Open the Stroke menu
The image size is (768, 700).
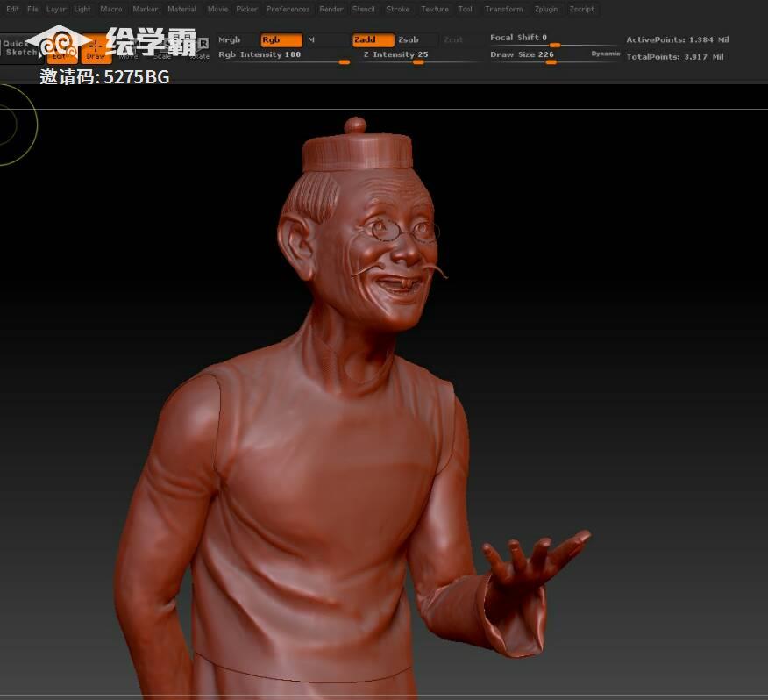(398, 9)
